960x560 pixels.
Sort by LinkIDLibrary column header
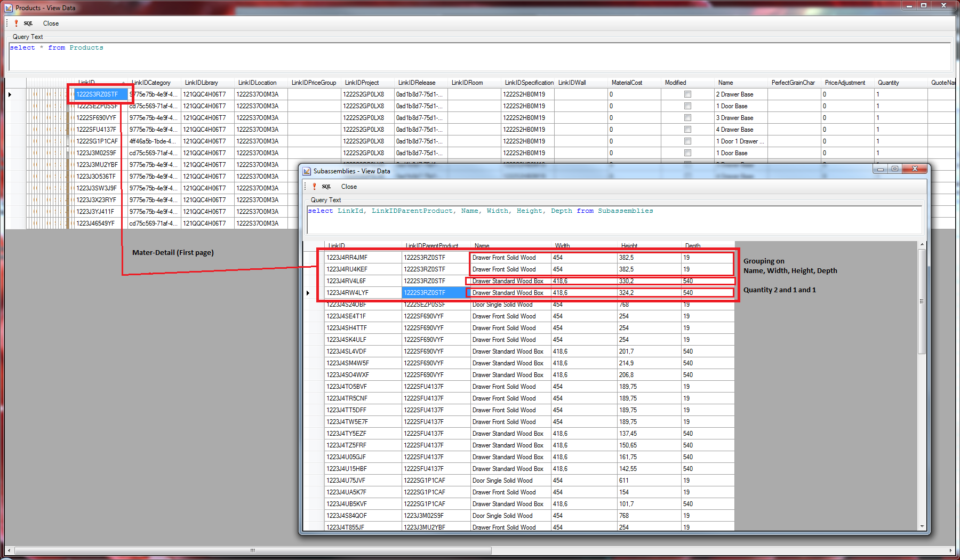[207, 83]
